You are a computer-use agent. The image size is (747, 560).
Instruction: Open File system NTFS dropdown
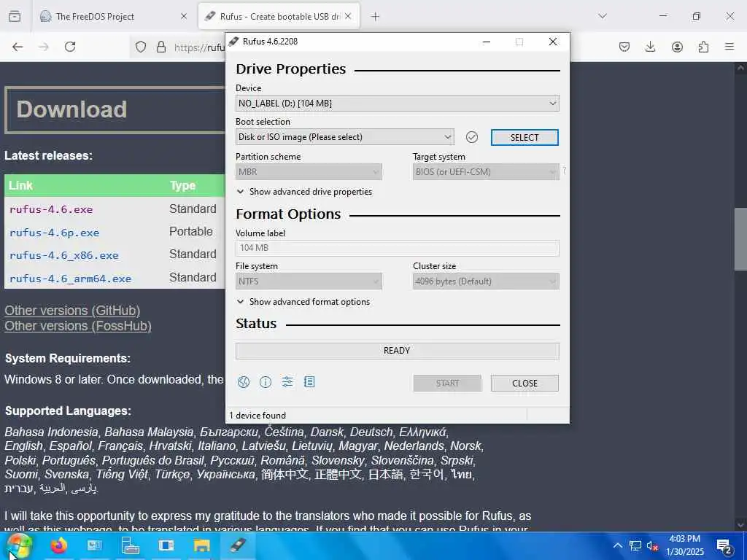(309, 281)
